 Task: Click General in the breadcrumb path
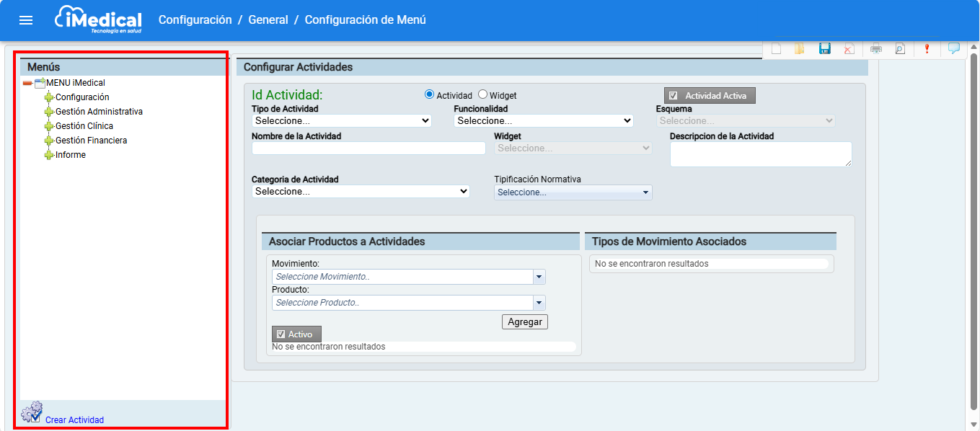(268, 20)
